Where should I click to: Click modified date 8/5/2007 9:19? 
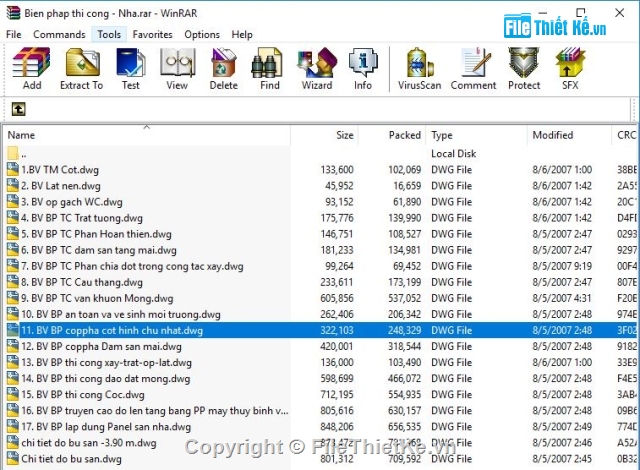point(562,266)
